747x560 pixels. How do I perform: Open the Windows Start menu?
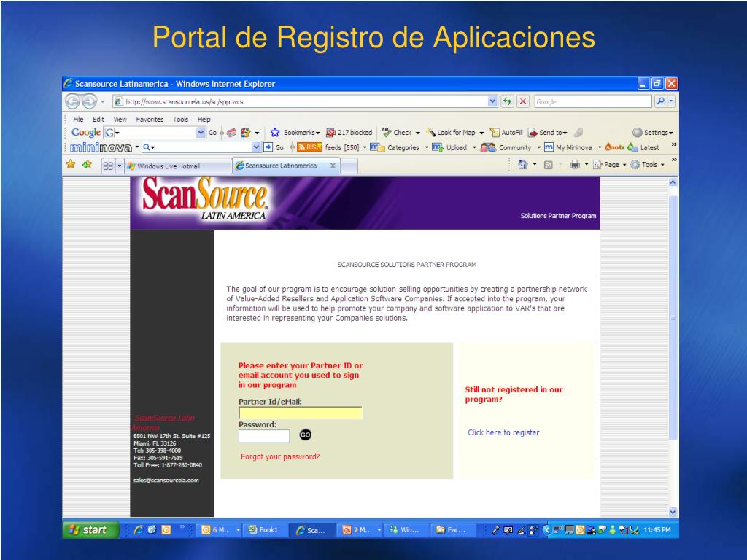point(90,529)
